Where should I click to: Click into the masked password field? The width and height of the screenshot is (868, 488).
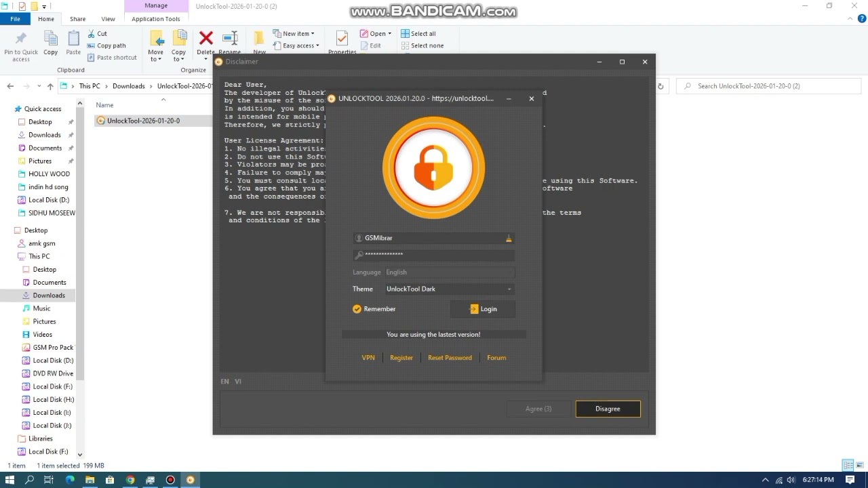434,255
